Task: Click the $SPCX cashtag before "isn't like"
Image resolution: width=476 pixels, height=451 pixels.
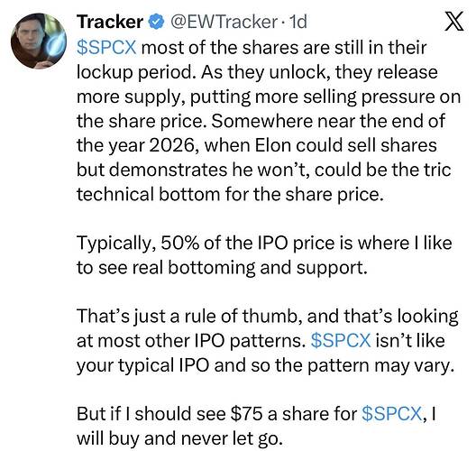Action: pos(341,340)
